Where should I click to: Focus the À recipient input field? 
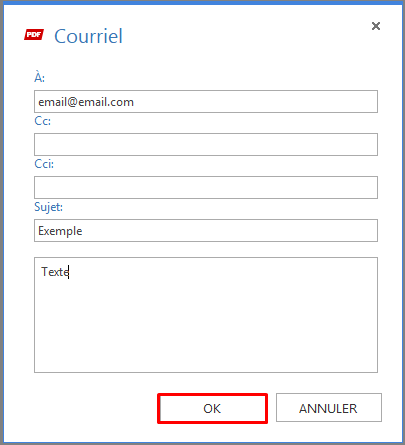[x=206, y=101]
